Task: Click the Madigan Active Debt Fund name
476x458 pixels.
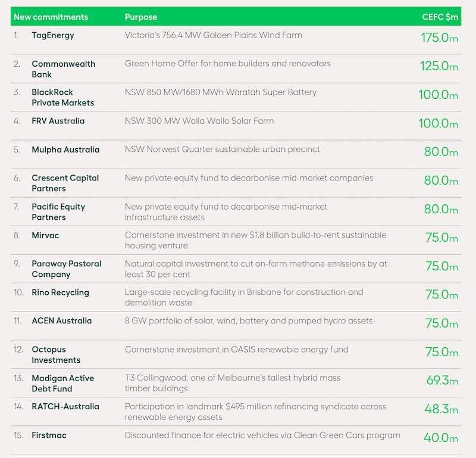Action: (63, 383)
